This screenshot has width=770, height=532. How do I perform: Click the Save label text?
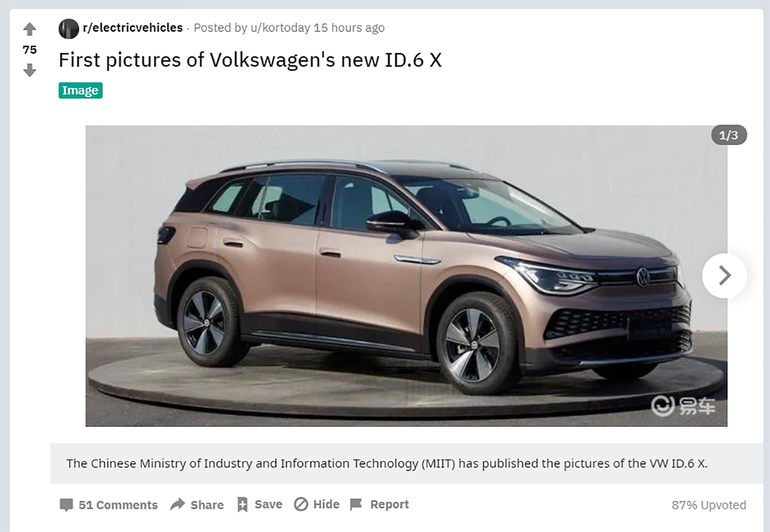(268, 504)
